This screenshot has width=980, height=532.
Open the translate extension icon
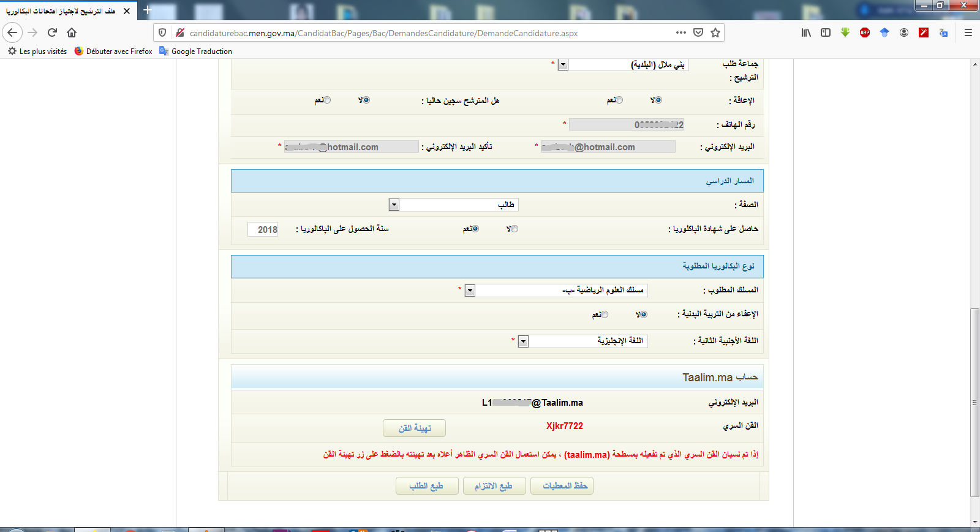pos(943,32)
